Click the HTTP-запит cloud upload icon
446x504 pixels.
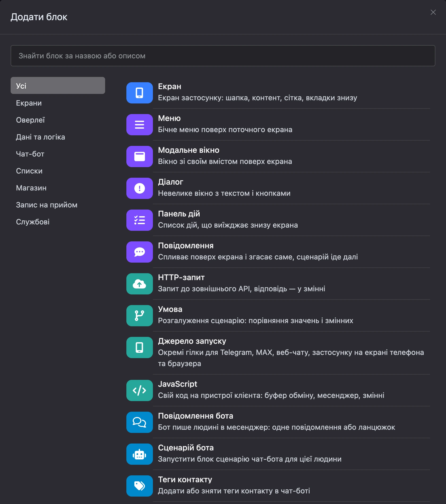click(139, 284)
